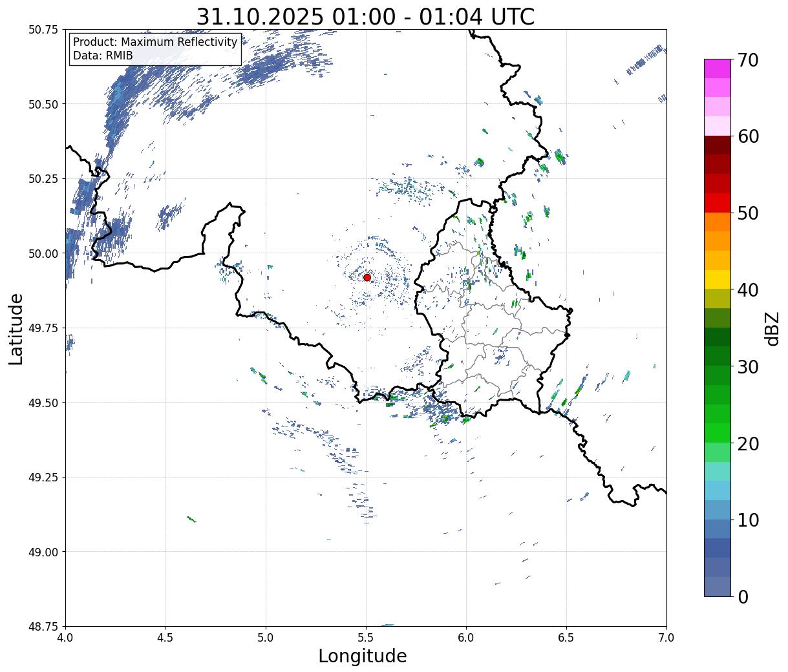This screenshot has width=788, height=672.
Task: Click longitude tick label 4.0
Action: (x=65, y=637)
